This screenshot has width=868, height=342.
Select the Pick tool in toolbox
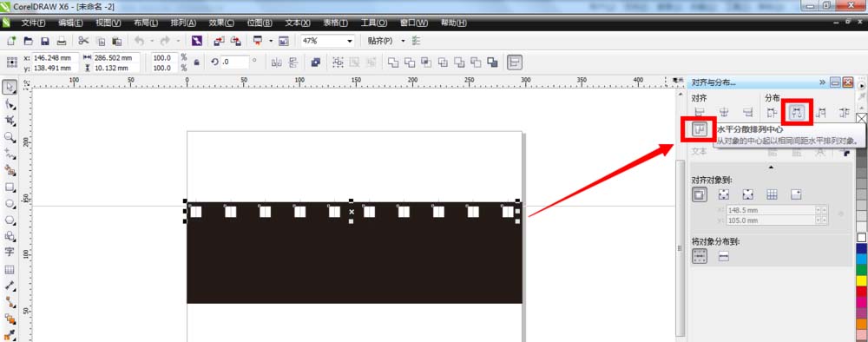[x=10, y=88]
